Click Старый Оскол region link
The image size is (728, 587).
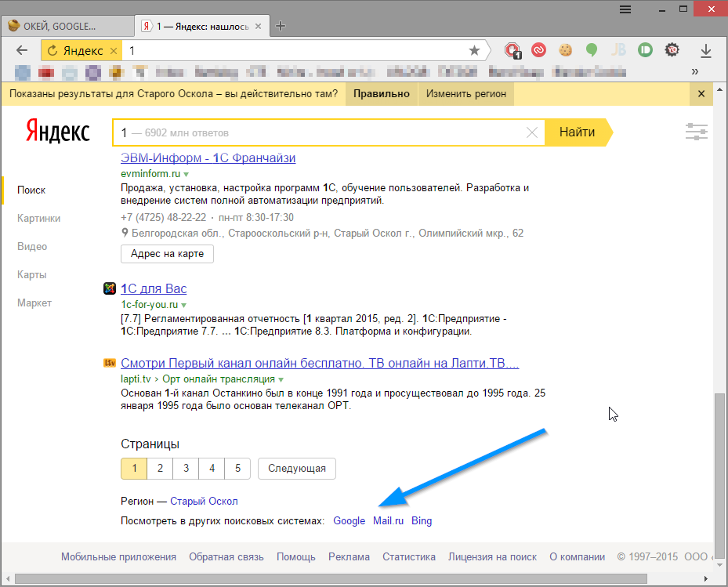(x=204, y=501)
